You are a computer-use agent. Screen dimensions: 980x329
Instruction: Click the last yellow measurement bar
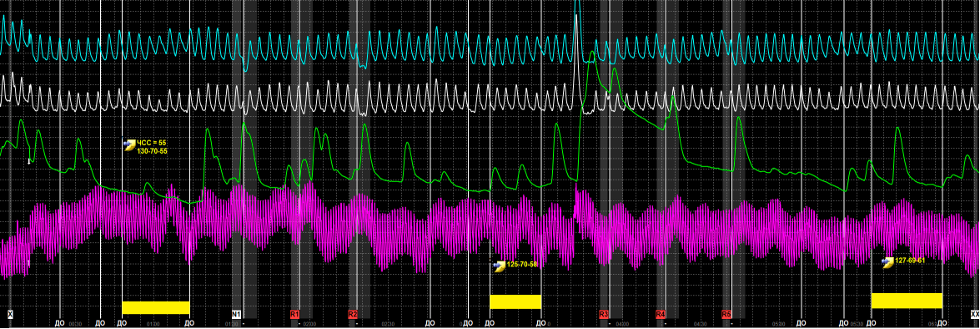tap(907, 301)
